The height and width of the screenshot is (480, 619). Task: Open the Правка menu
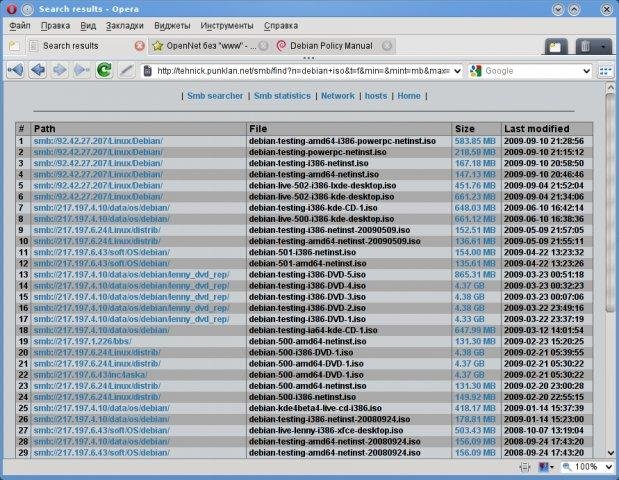click(x=55, y=26)
